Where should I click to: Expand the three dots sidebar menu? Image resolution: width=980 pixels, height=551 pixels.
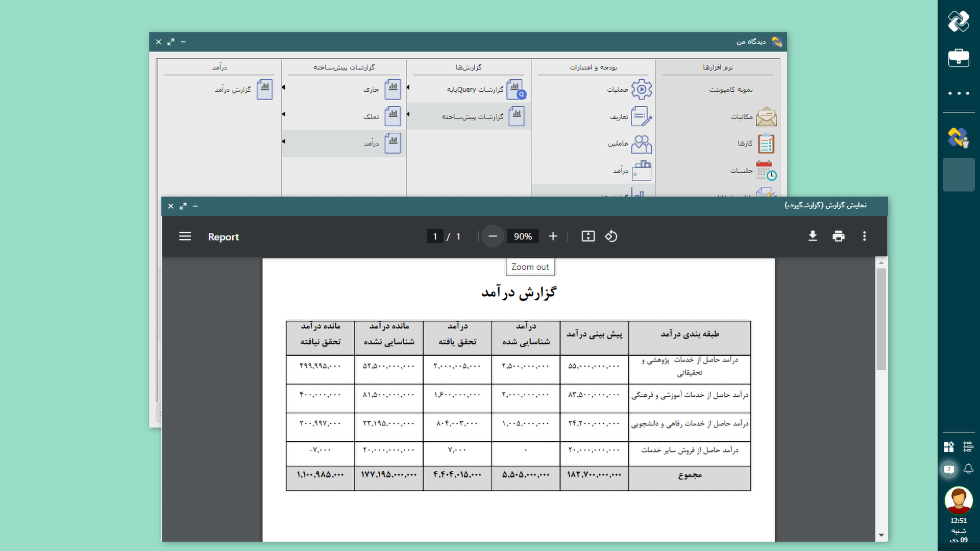click(x=958, y=93)
